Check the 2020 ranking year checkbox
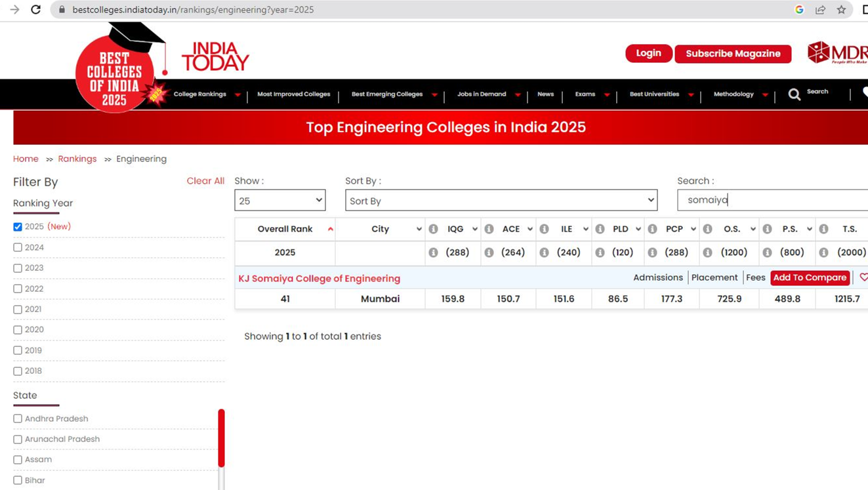This screenshot has height=490, width=868. pyautogui.click(x=18, y=329)
